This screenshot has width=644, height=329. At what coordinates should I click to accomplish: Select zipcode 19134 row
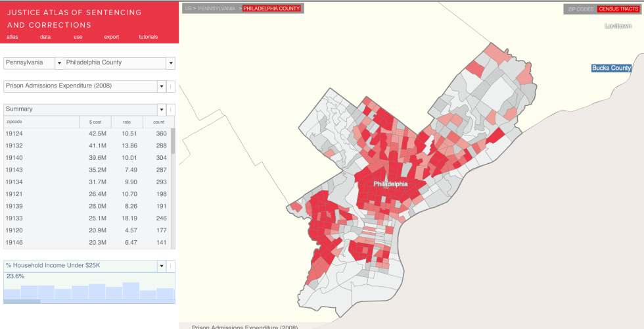pos(87,182)
